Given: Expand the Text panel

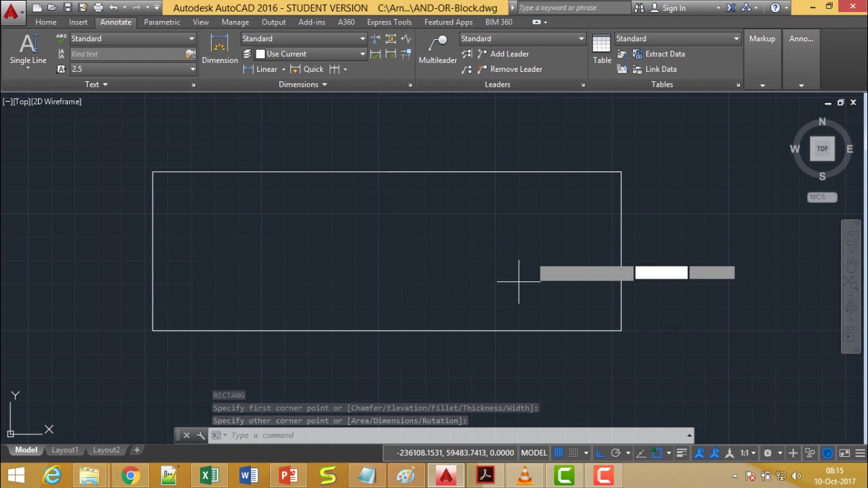Looking at the screenshot, I should 96,85.
